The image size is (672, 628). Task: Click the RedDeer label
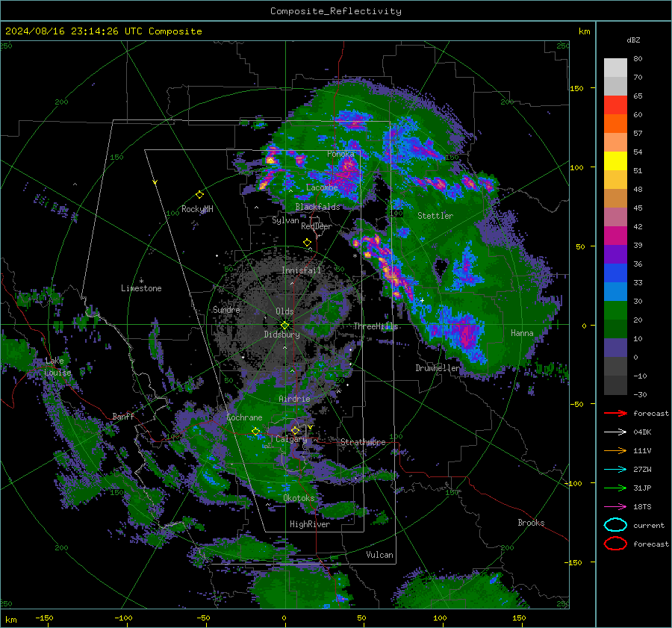click(x=317, y=226)
